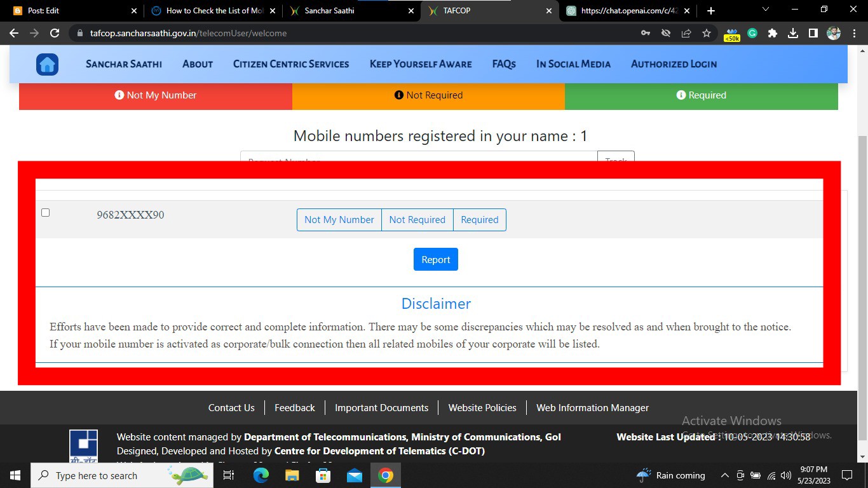Click the Meet Now camera tray icon
The image size is (868, 488).
tap(740, 475)
